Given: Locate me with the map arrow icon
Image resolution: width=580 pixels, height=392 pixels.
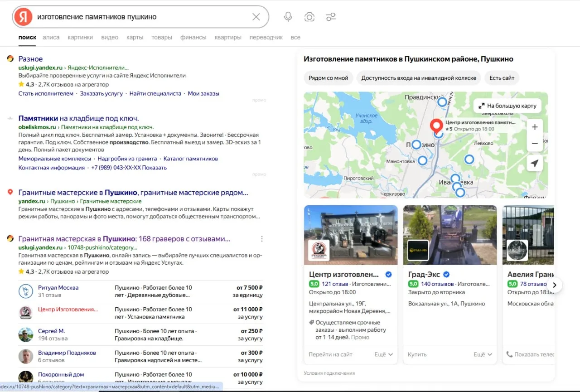Looking at the screenshot, I should [535, 164].
